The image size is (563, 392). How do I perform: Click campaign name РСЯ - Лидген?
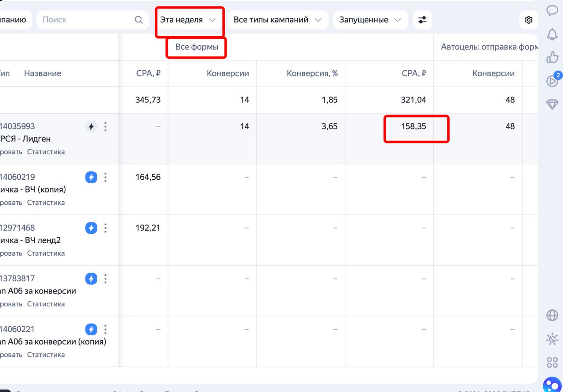coord(26,139)
